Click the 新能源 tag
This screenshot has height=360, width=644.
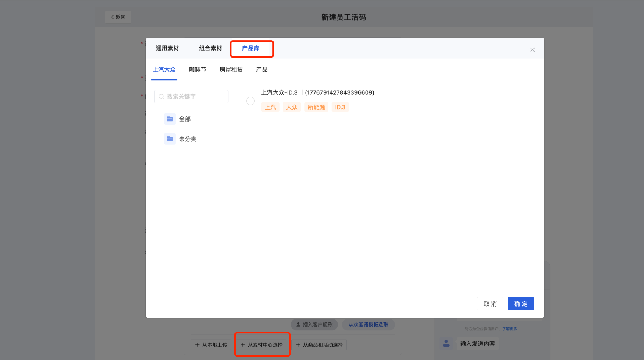point(316,107)
